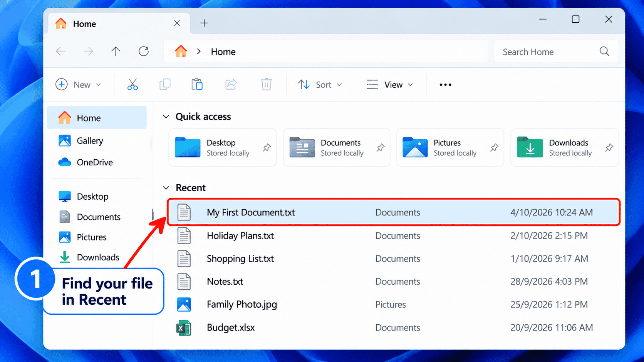Image resolution: width=644 pixels, height=362 pixels.
Task: Click the Cut scissors icon
Action: (132, 84)
